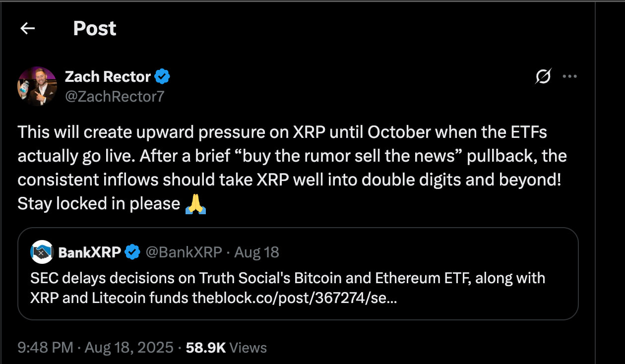The width and height of the screenshot is (625, 364).
Task: Click Zach Rector's profile avatar
Action: coord(37,86)
